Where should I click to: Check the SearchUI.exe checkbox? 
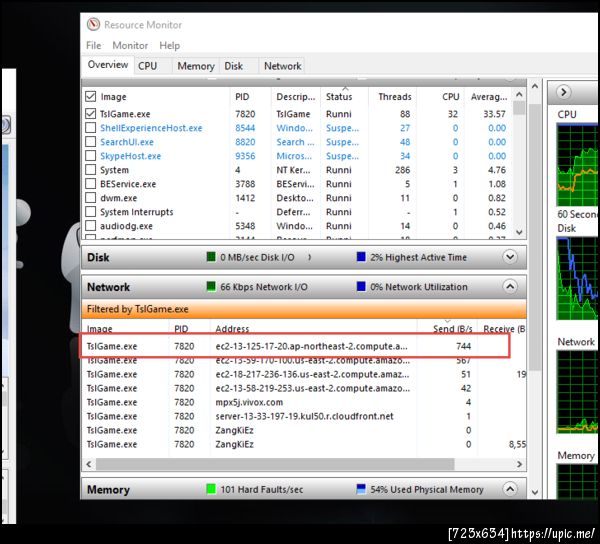pos(91,142)
